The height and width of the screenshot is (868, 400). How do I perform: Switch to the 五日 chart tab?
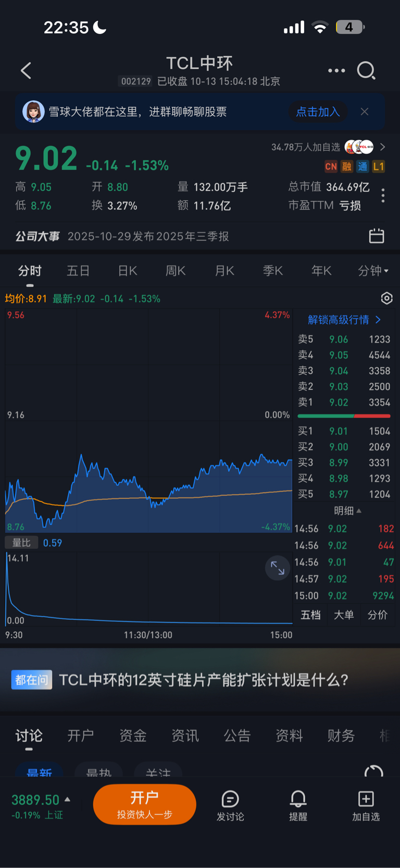click(x=78, y=271)
